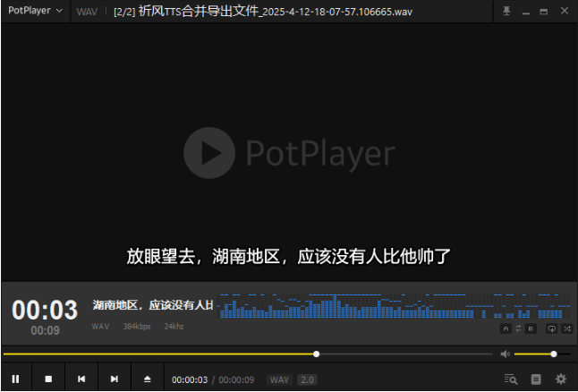Open the playlist search icon

(x=511, y=379)
